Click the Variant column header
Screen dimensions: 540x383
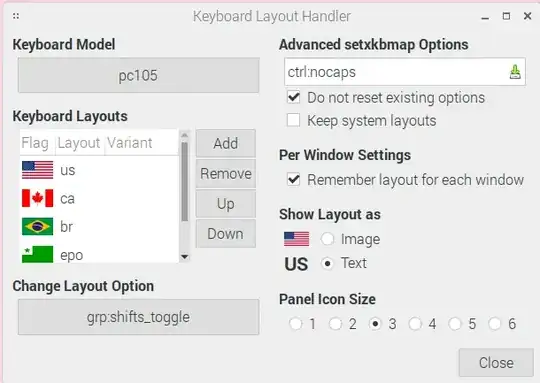tap(129, 143)
